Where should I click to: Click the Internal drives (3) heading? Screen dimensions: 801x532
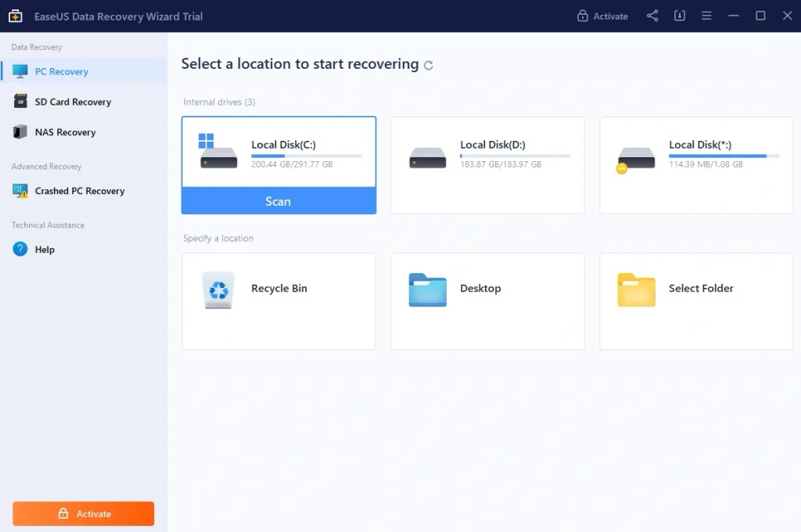pyautogui.click(x=219, y=102)
